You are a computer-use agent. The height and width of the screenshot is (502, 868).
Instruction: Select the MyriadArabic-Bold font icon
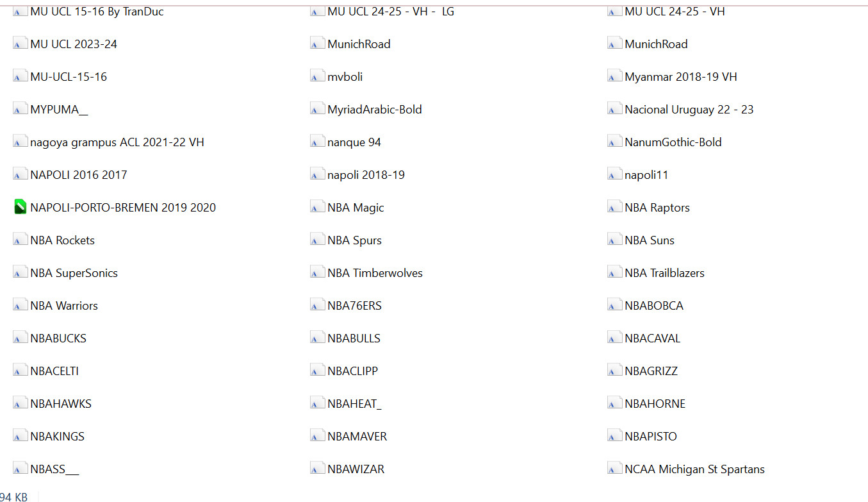(x=317, y=109)
